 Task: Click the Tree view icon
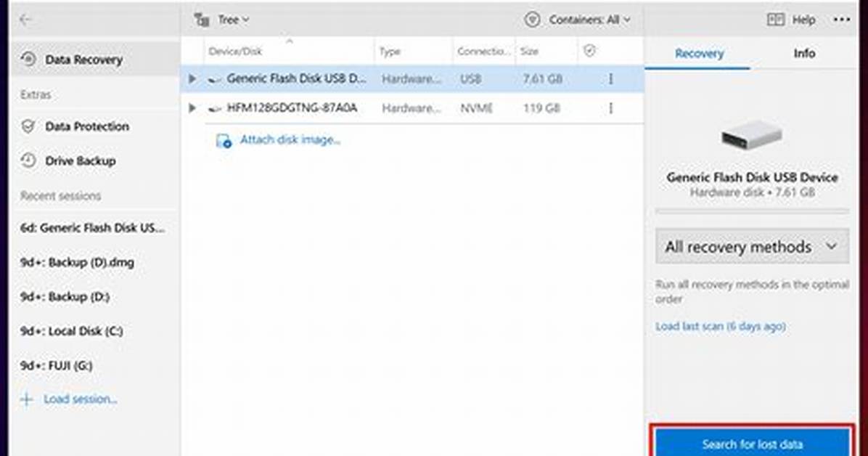click(202, 20)
